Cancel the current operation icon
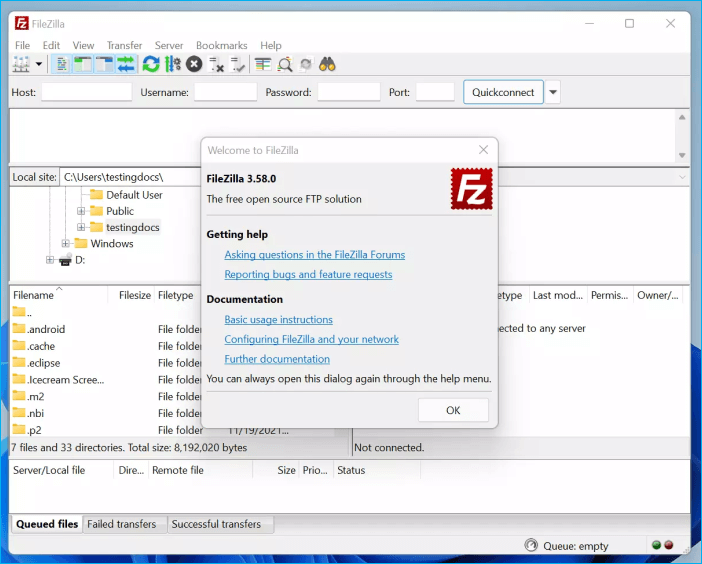Viewport: 702px width, 564px height. 194,64
